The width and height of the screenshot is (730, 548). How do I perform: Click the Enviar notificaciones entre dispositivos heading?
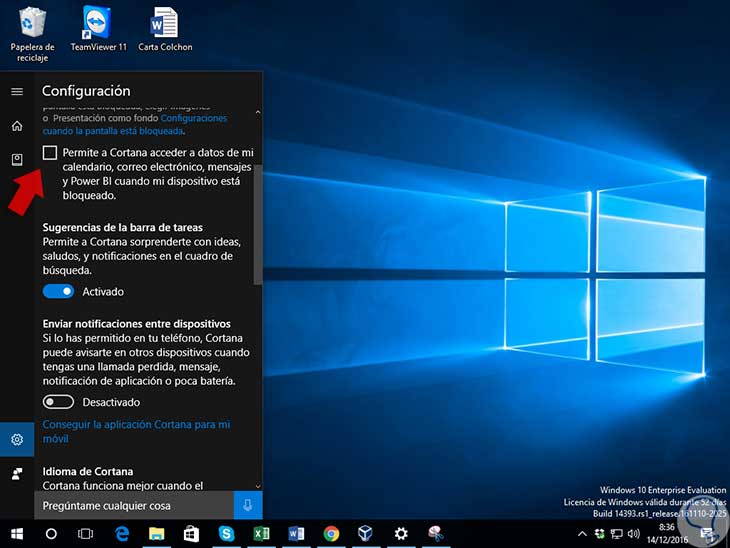[x=136, y=324]
